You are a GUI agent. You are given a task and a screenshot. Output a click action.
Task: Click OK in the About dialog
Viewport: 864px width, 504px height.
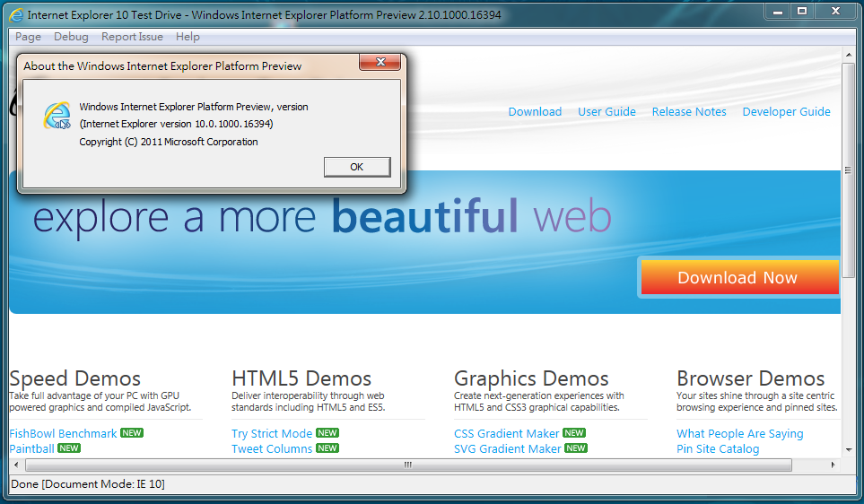[357, 167]
